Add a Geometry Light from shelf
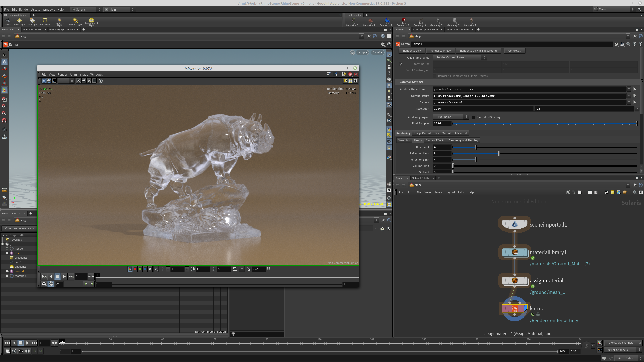Viewport: 644px width, 362px height. (x=59, y=22)
